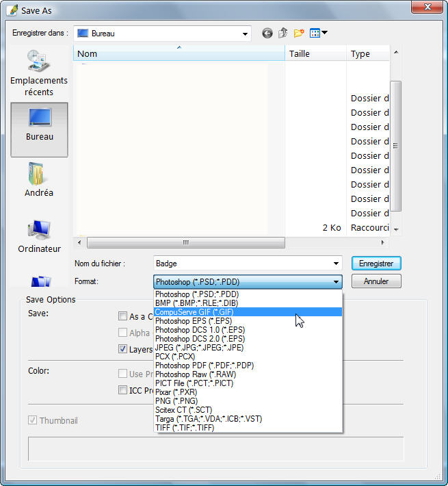Expand the Nom du fichier dropdown arrow
This screenshot has width=448, height=486.
(336, 264)
